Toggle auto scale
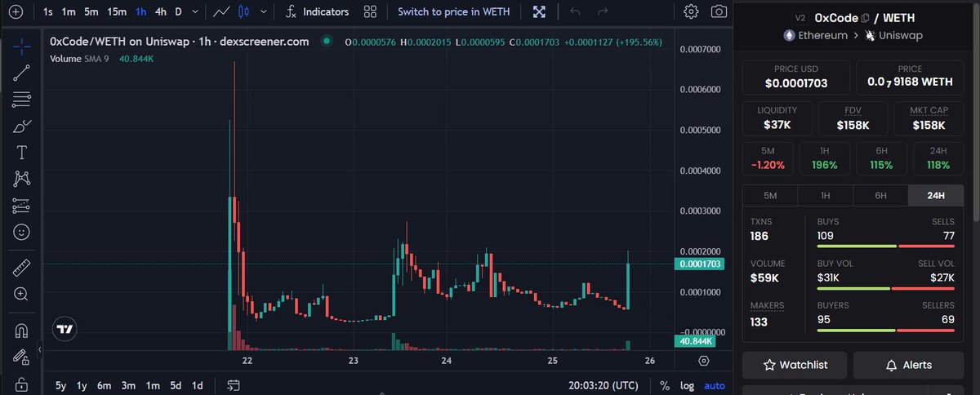 (715, 384)
